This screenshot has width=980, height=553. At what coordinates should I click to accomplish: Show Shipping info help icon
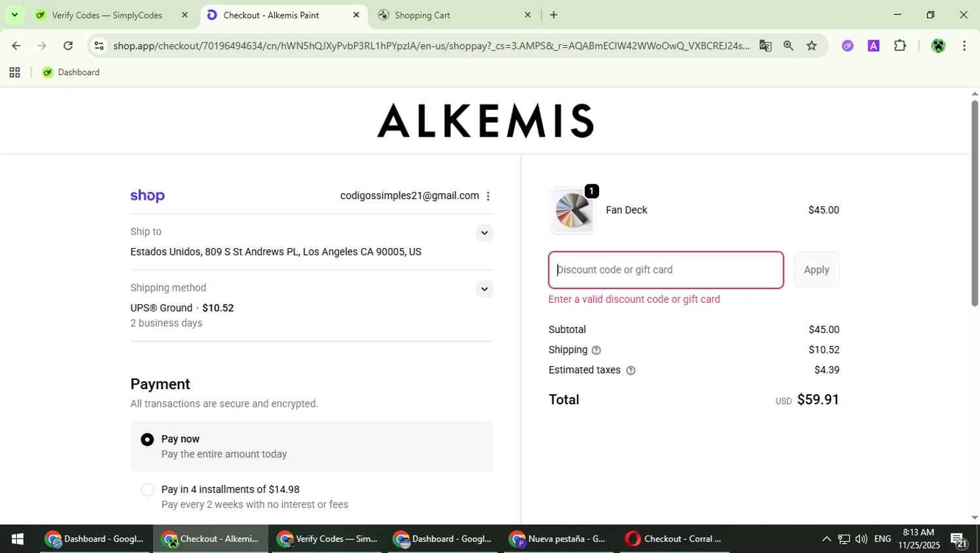point(596,351)
